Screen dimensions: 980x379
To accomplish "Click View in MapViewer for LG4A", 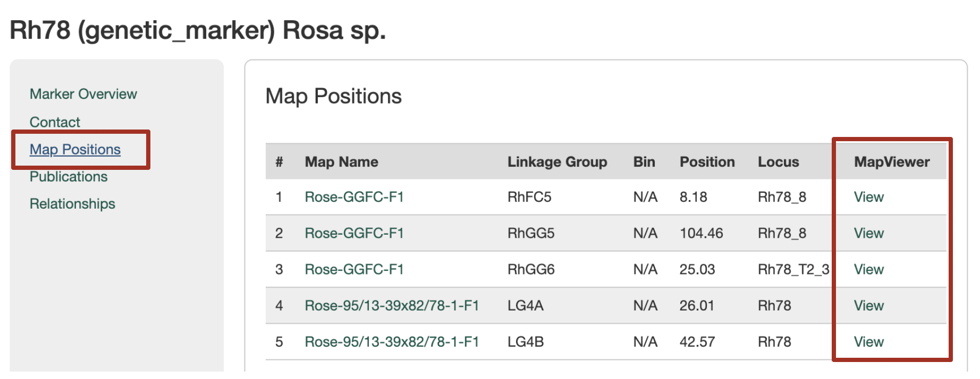I will pos(868,306).
